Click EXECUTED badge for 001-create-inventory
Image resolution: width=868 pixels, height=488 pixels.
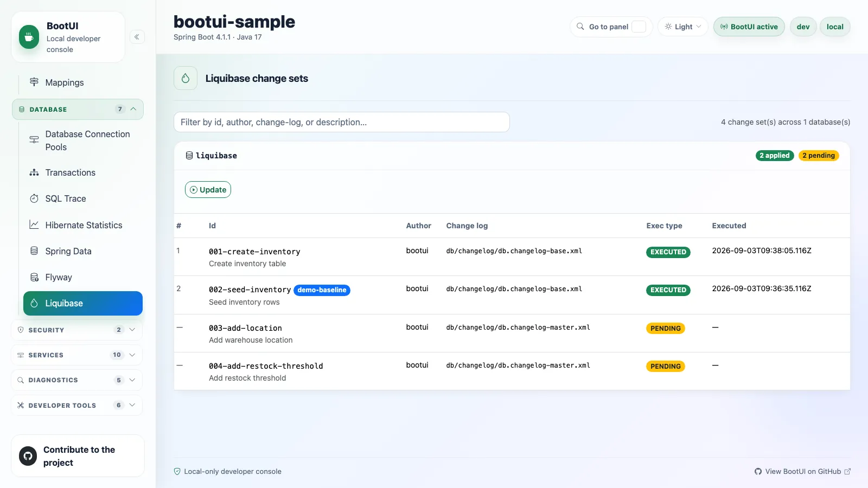coord(668,252)
